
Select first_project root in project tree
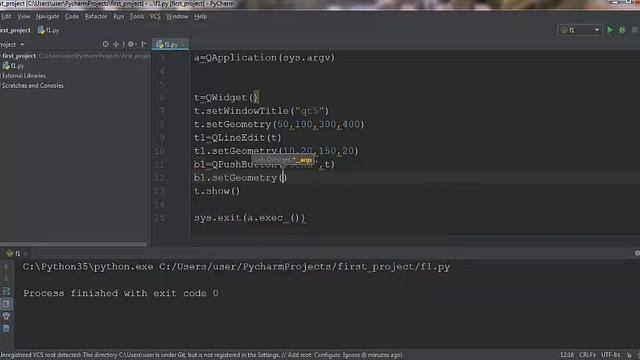[x=19, y=56]
